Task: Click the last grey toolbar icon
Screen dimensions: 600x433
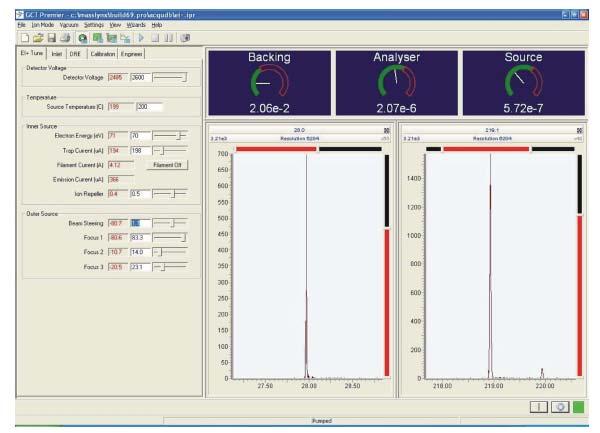Action: [x=185, y=38]
